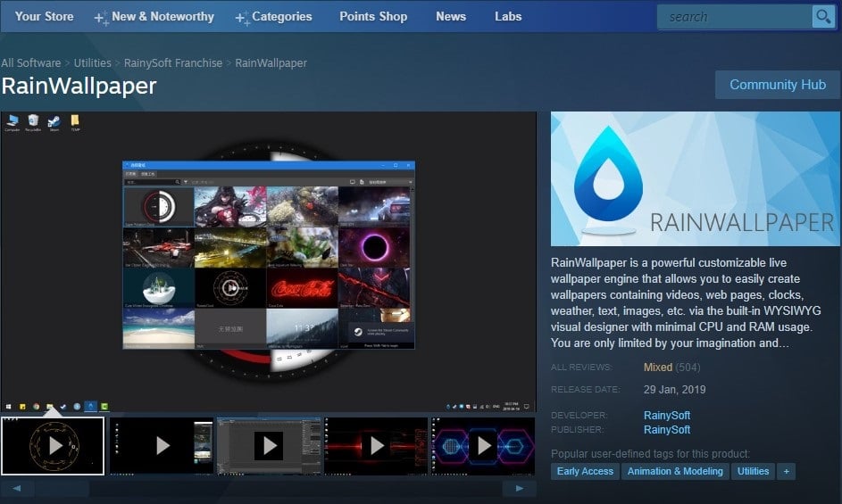Screen dimensions: 842x504
Task: Open the Labs page
Action: pyautogui.click(x=508, y=17)
